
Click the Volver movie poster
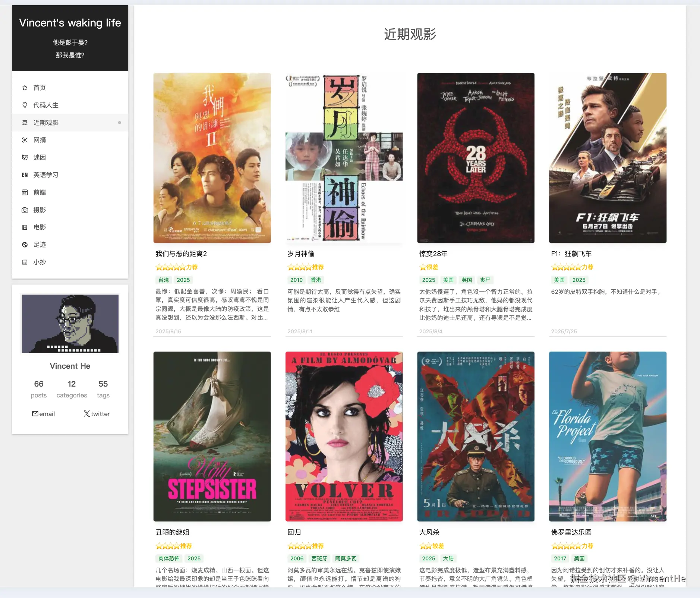(344, 437)
